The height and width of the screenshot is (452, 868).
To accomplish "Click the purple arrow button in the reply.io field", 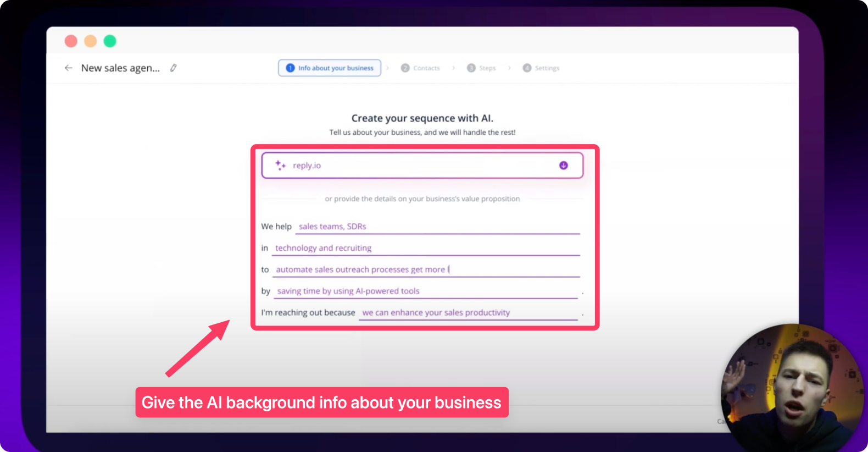I will tap(564, 166).
